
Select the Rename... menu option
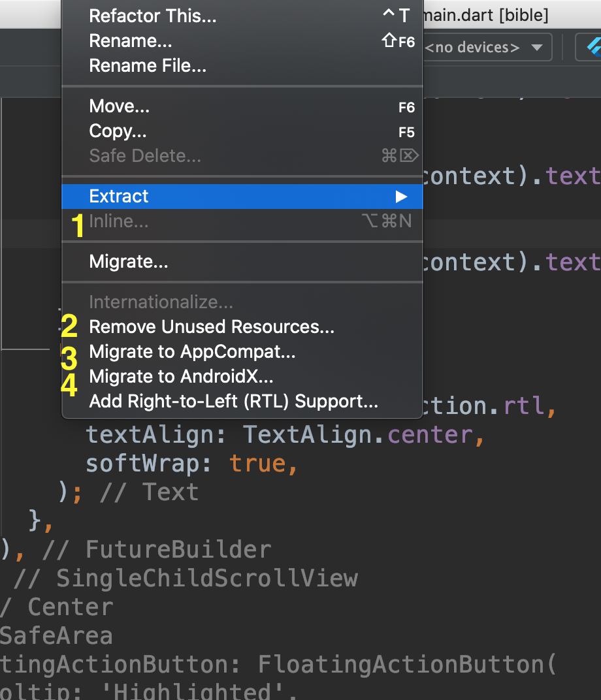pyautogui.click(x=131, y=41)
